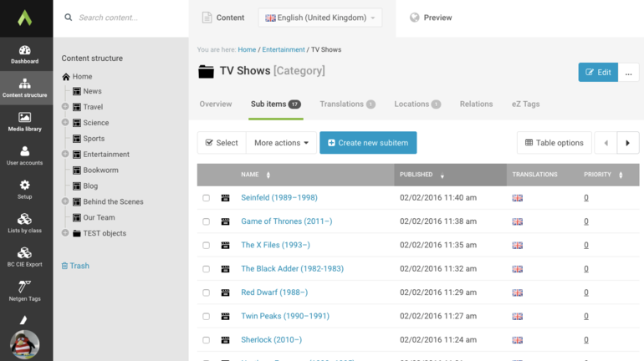The height and width of the screenshot is (361, 644).
Task: Go to User accounts section
Action: [25, 155]
